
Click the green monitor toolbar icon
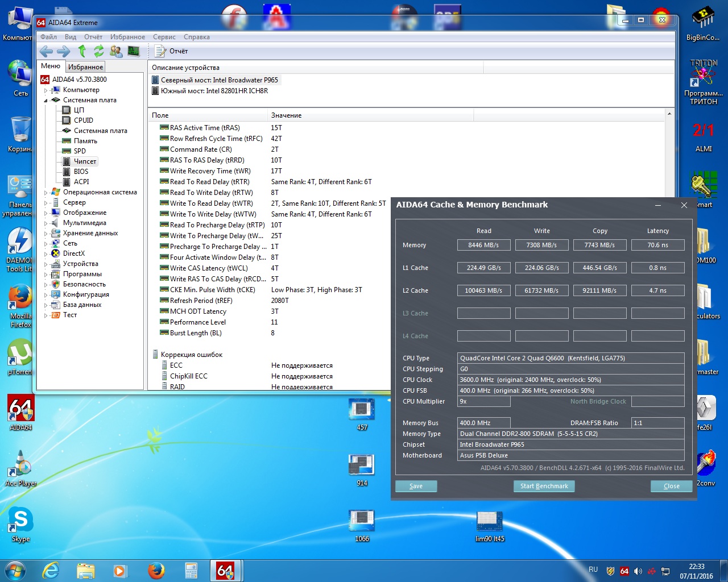click(134, 52)
